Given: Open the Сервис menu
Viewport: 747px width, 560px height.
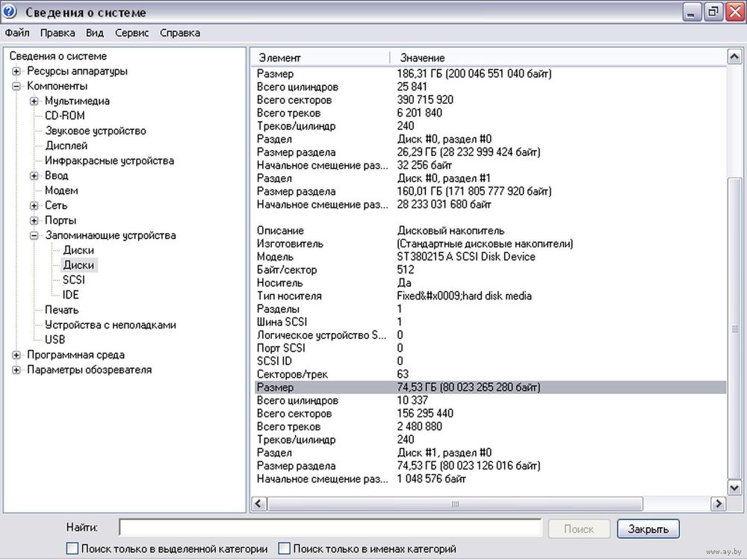Looking at the screenshot, I should pyautogui.click(x=131, y=33).
